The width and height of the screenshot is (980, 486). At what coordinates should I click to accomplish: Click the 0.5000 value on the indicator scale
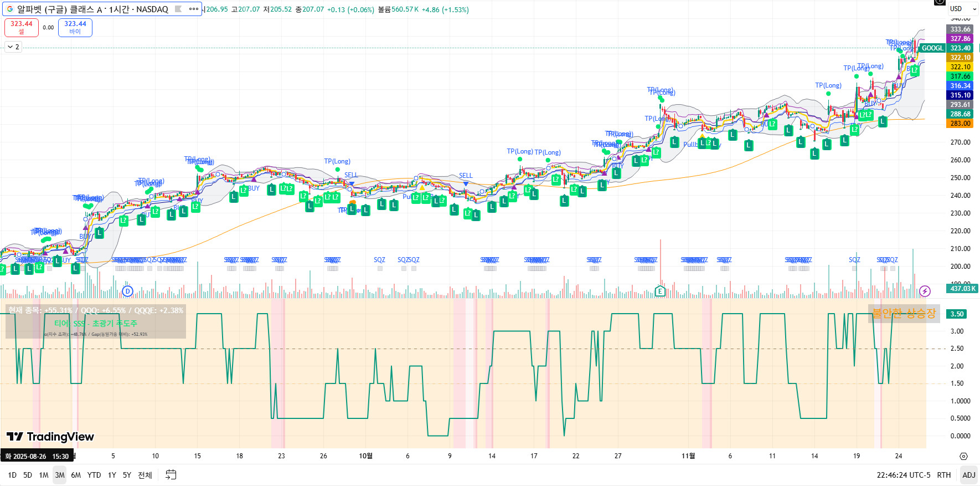tap(960, 418)
